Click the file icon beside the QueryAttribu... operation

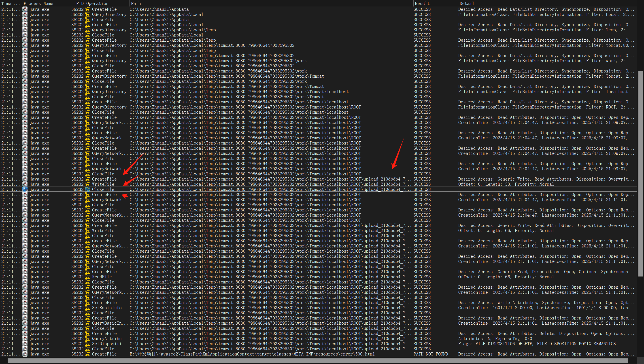pyautogui.click(x=87, y=338)
